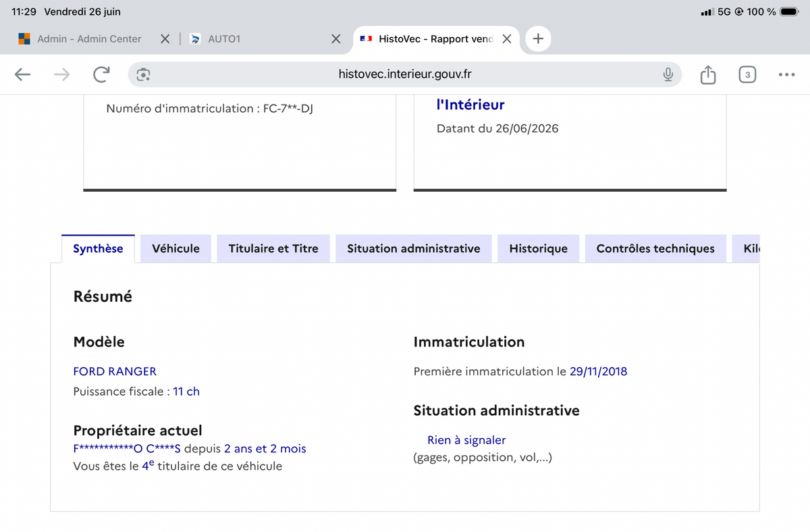Tap the microphone icon in address bar

(668, 74)
